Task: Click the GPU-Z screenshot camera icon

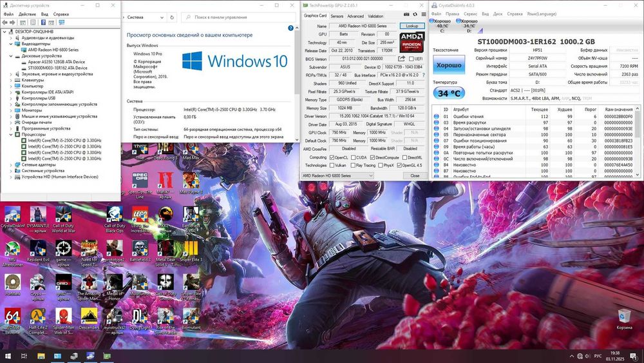Action: pyautogui.click(x=406, y=14)
